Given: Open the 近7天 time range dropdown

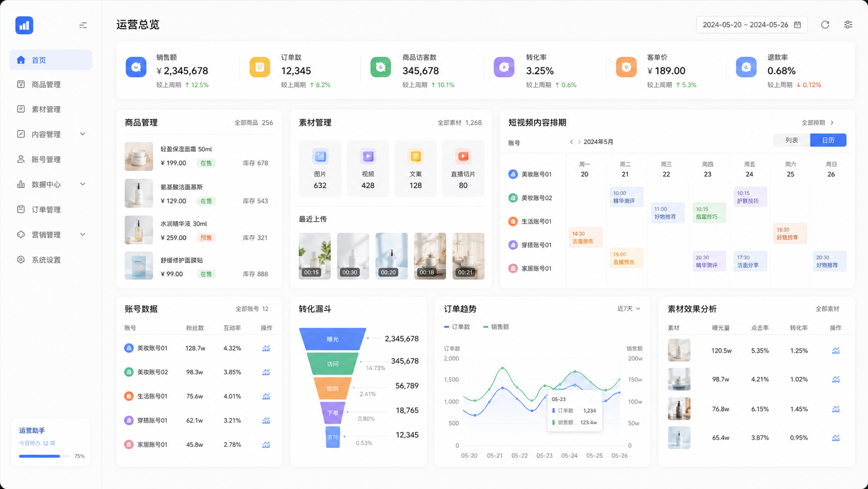Looking at the screenshot, I should (629, 309).
